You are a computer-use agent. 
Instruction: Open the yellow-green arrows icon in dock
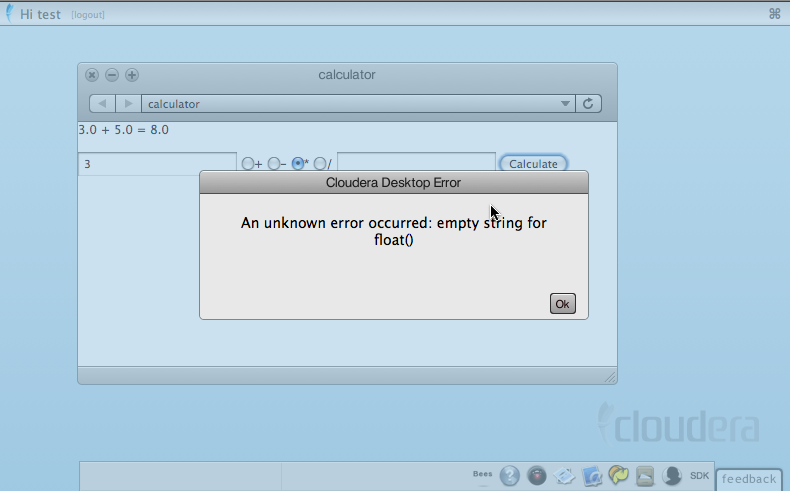[x=618, y=476]
